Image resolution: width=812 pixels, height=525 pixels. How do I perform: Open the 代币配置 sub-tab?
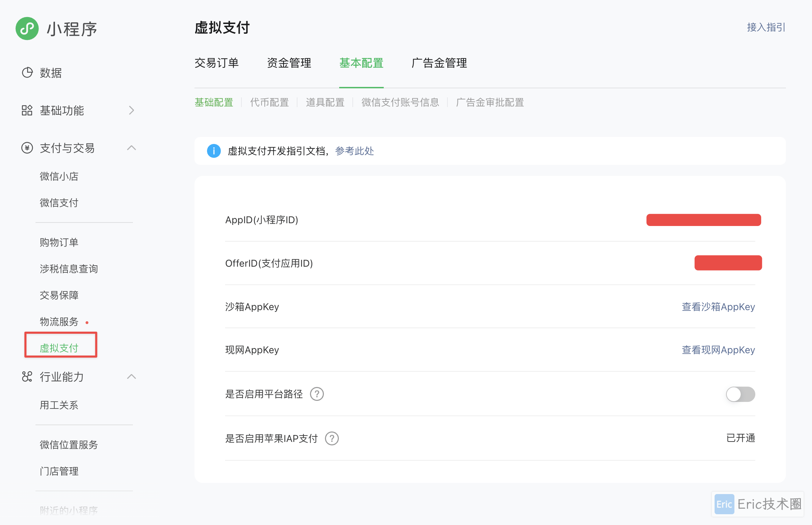point(270,102)
